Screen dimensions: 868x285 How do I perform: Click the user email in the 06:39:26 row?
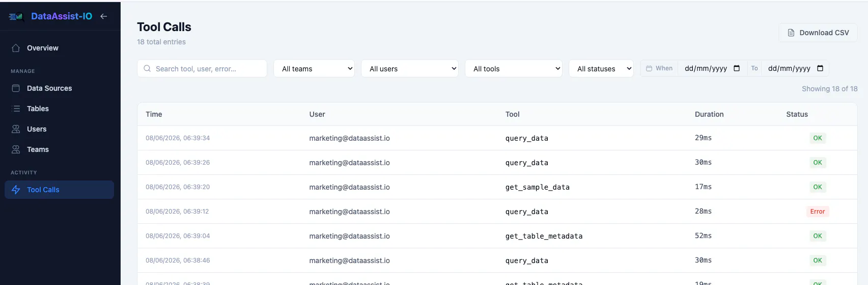(x=350, y=163)
